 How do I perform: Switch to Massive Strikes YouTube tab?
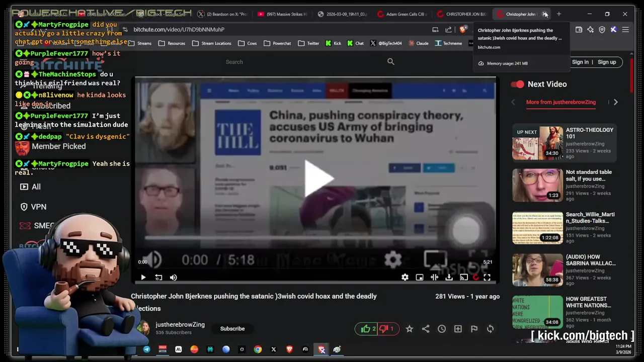pyautogui.click(x=282, y=14)
